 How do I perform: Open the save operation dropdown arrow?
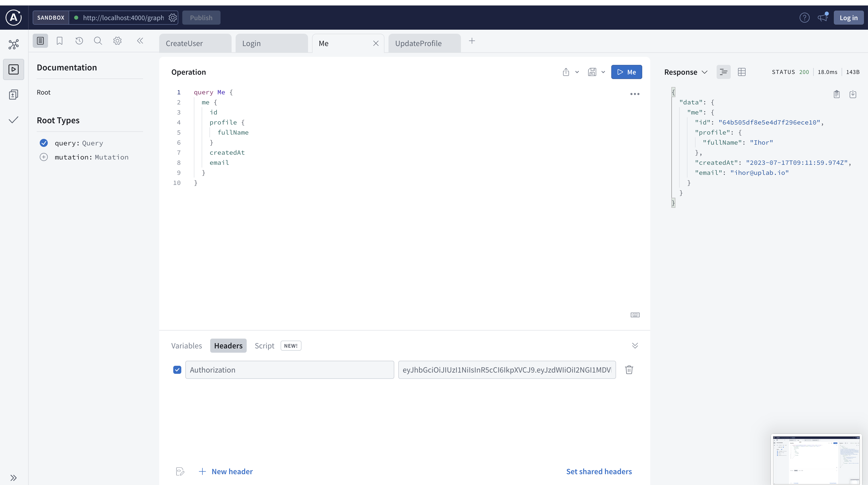pos(603,72)
